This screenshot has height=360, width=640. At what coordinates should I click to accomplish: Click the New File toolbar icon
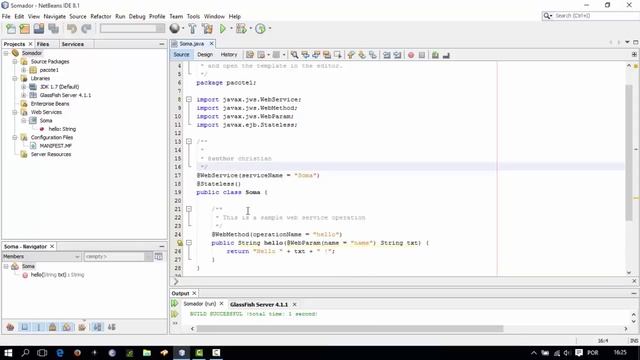(11, 29)
